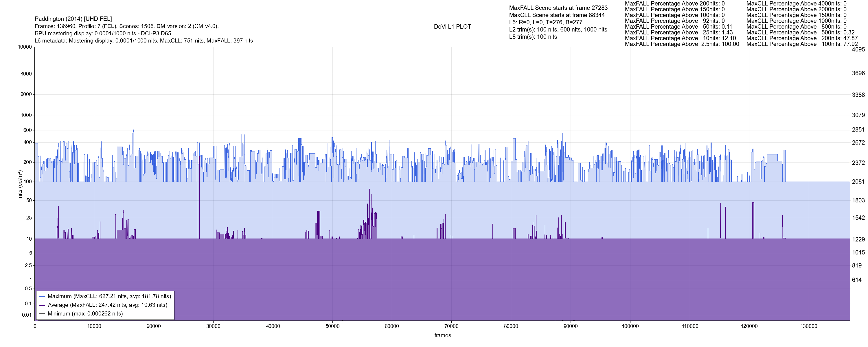The image size is (868, 347).
Task: Click the purple Average legend line swatch
Action: [x=42, y=305]
